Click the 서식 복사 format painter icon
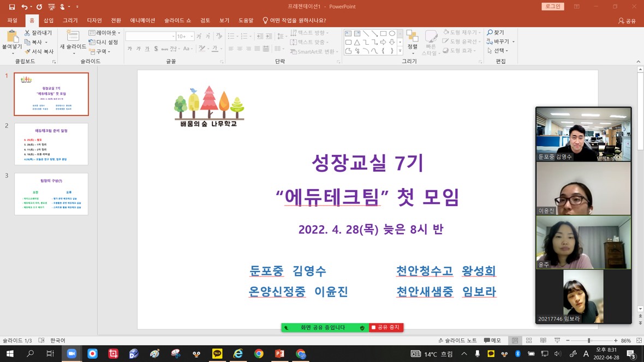Image resolution: width=644 pixels, height=362 pixels. click(28, 51)
